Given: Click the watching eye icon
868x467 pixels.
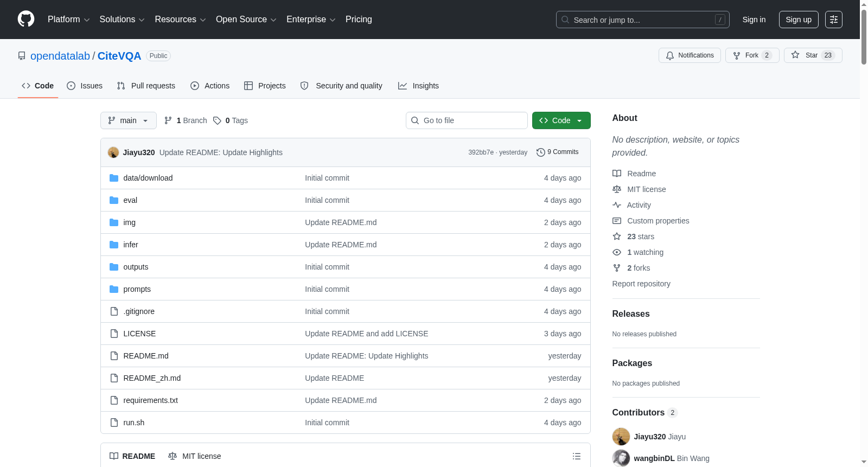Looking at the screenshot, I should (x=617, y=252).
